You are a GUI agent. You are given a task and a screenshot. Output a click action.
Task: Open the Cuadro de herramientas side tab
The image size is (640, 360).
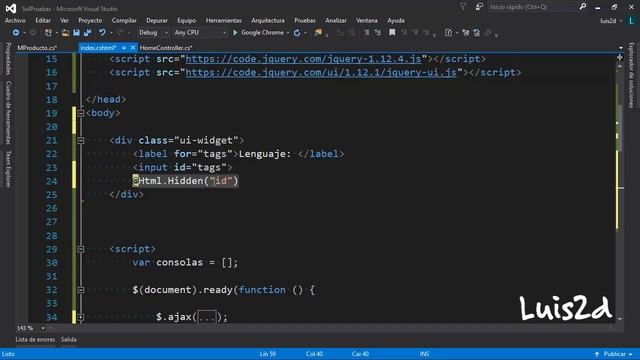[8, 112]
